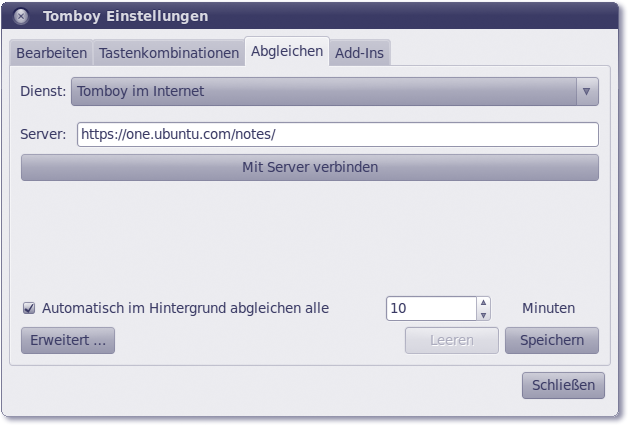Click the Dienst label text
This screenshot has height=425, width=628.
coord(43,91)
